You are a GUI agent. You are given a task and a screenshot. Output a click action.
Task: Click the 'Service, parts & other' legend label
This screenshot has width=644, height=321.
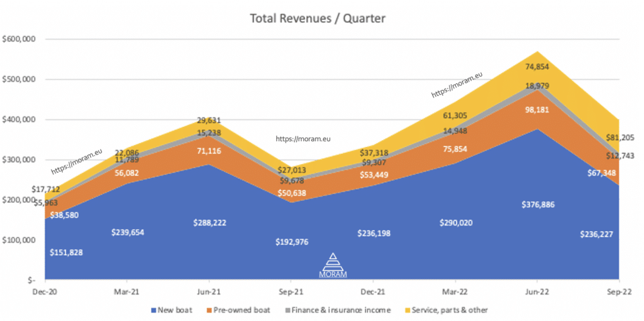point(450,310)
